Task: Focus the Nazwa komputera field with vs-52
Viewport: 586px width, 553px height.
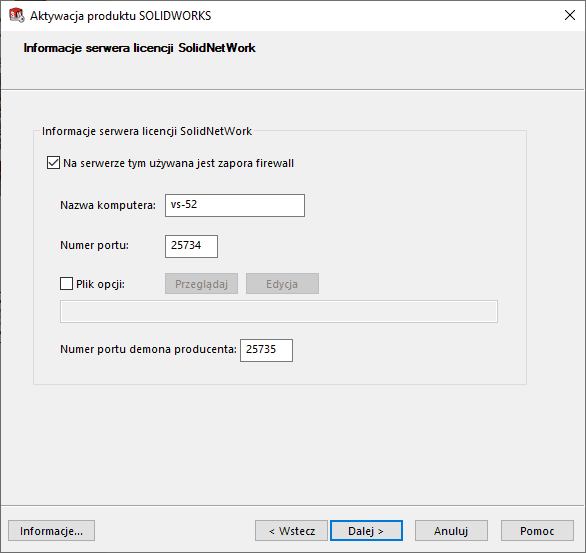Action: pyautogui.click(x=235, y=205)
